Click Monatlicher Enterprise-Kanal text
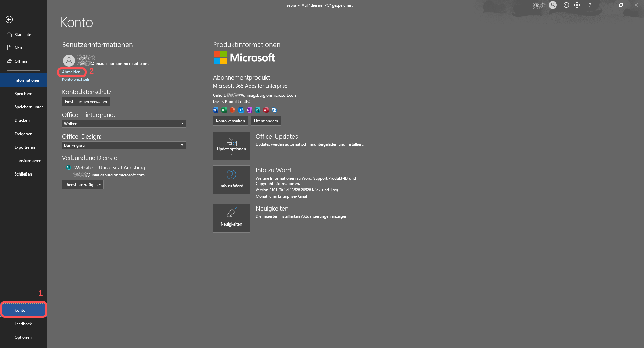 [x=281, y=196]
